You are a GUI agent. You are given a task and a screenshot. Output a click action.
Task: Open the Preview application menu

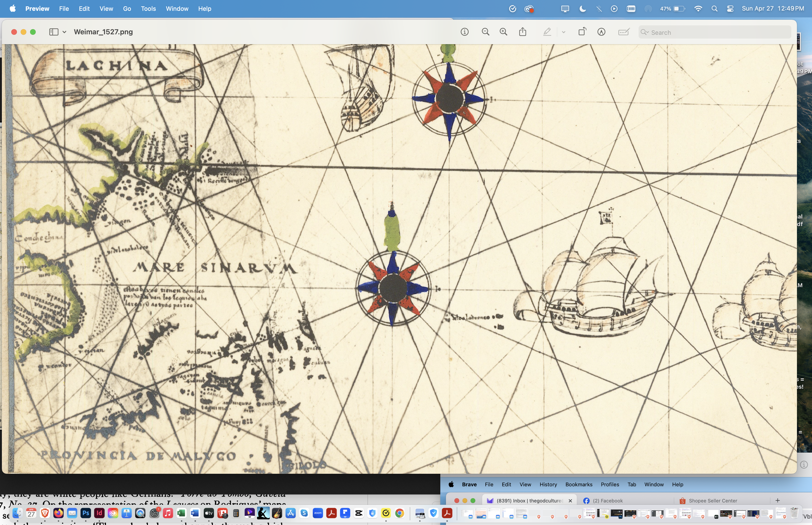37,8
